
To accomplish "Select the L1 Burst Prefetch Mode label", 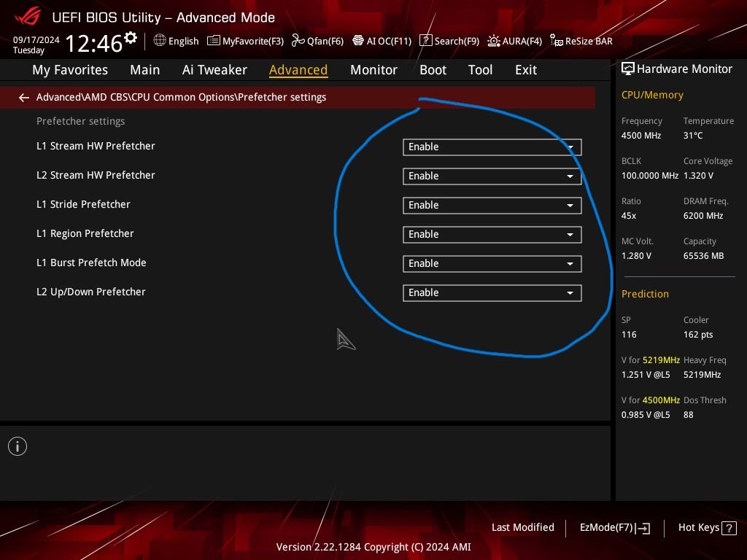I will (91, 262).
